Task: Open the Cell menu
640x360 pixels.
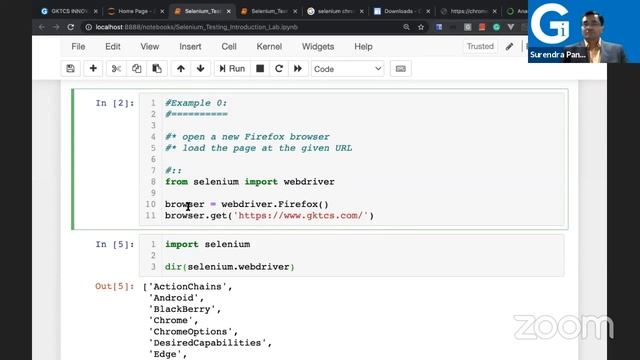Action: [229, 47]
